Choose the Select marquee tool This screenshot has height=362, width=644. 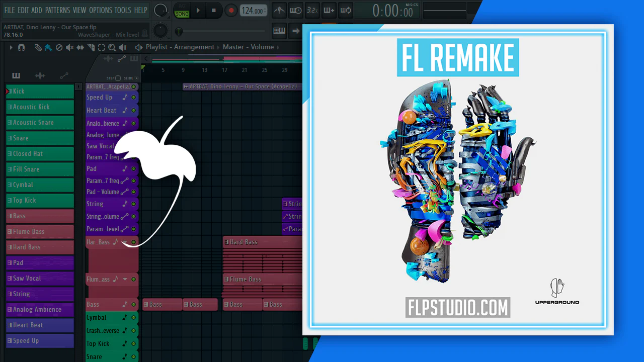coord(101,47)
